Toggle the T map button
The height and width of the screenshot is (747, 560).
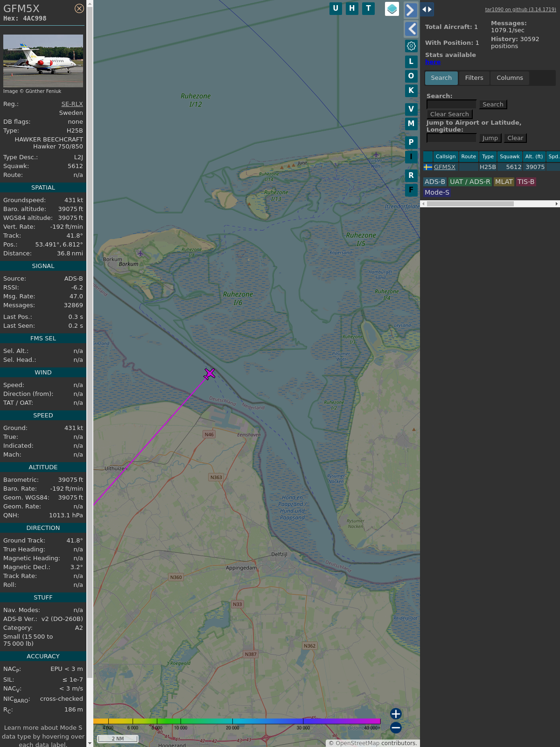tap(369, 8)
